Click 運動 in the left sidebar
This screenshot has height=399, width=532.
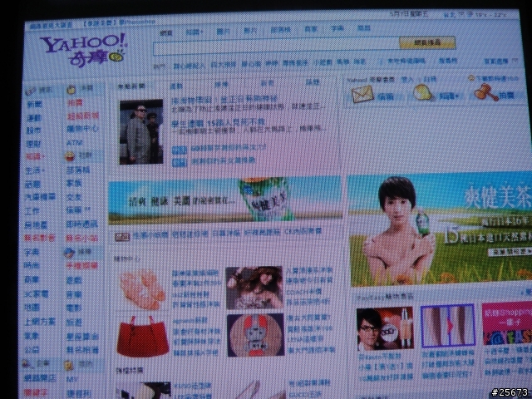point(34,118)
